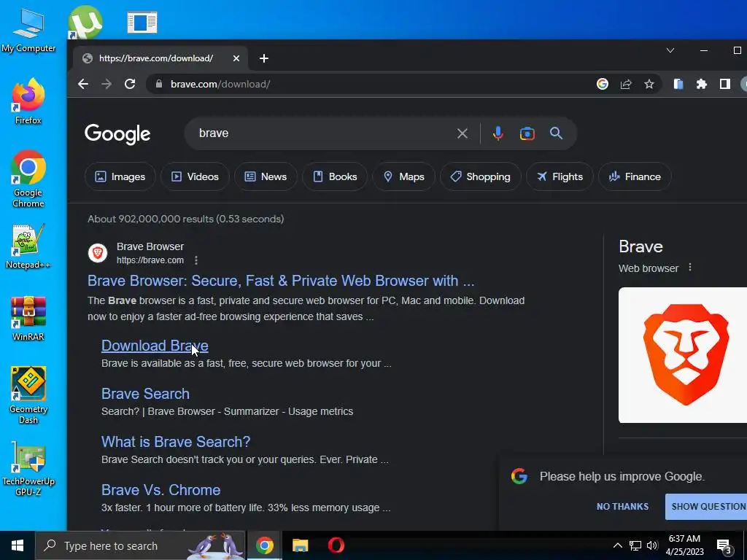Open the notification center icon
747x560 pixels.
point(724,546)
